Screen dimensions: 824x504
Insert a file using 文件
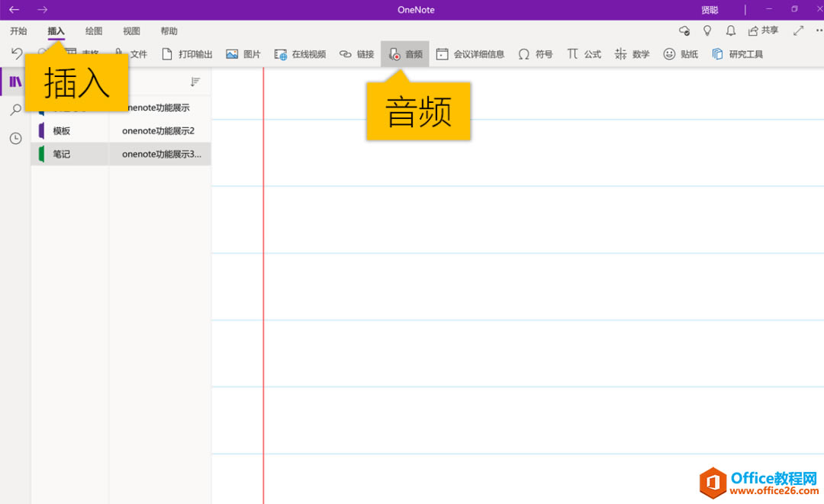130,53
